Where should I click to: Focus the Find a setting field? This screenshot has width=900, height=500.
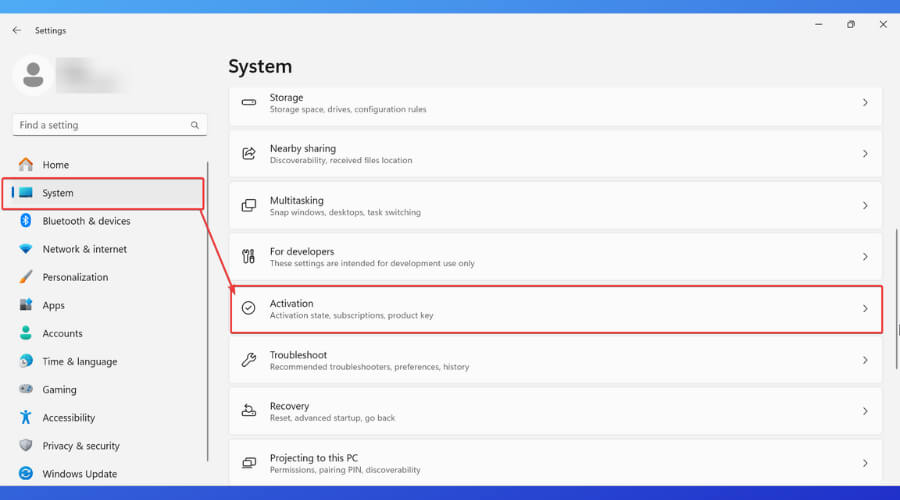click(100, 125)
